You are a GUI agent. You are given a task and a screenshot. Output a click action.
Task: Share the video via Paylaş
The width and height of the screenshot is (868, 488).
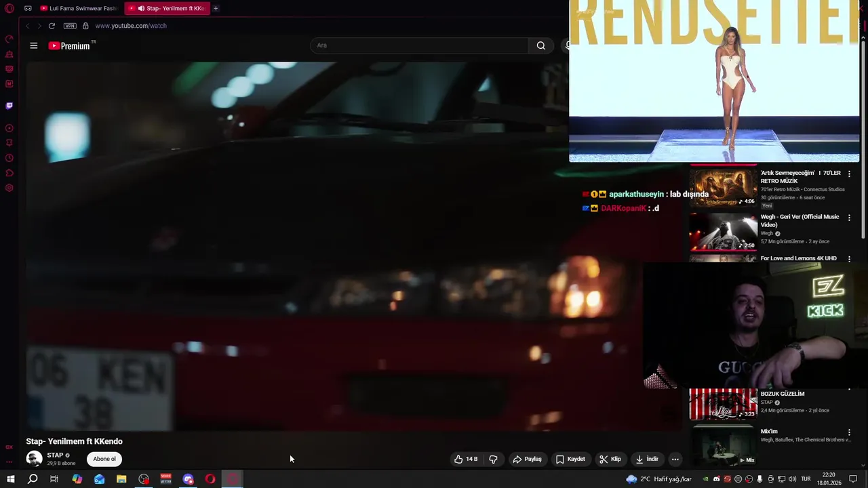(x=527, y=459)
